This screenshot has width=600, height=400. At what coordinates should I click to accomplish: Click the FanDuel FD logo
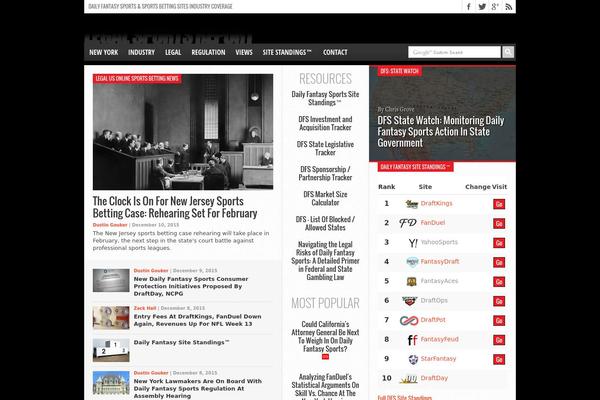coord(408,223)
